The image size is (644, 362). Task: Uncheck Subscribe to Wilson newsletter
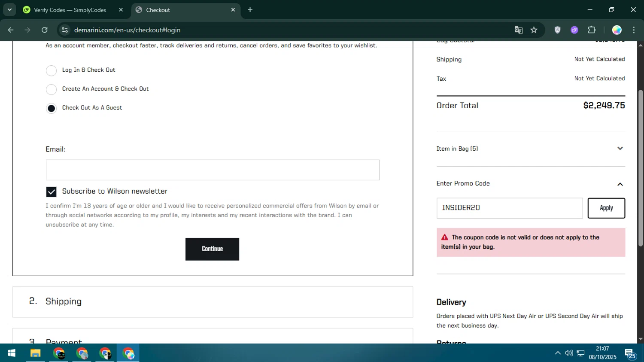[51, 192]
